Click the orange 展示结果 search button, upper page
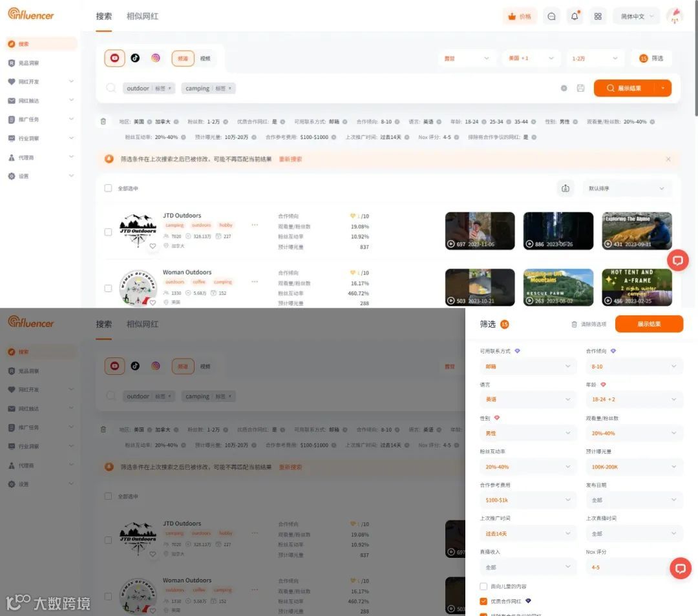 coord(624,88)
